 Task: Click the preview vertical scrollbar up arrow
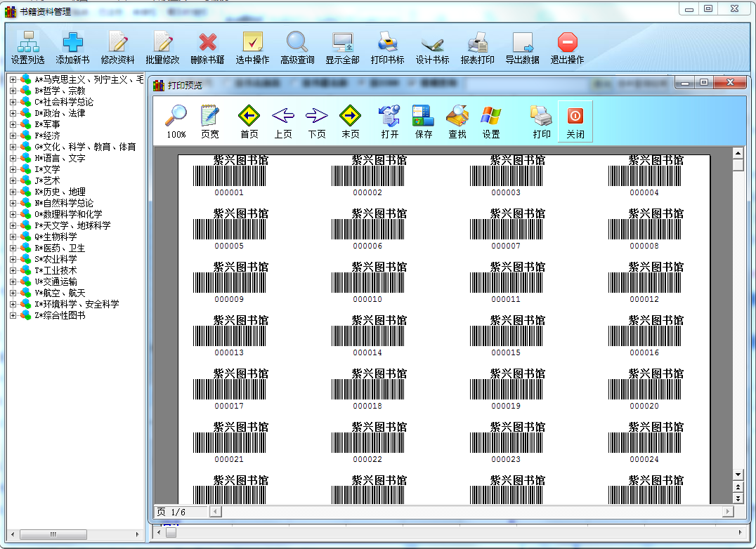[x=738, y=153]
